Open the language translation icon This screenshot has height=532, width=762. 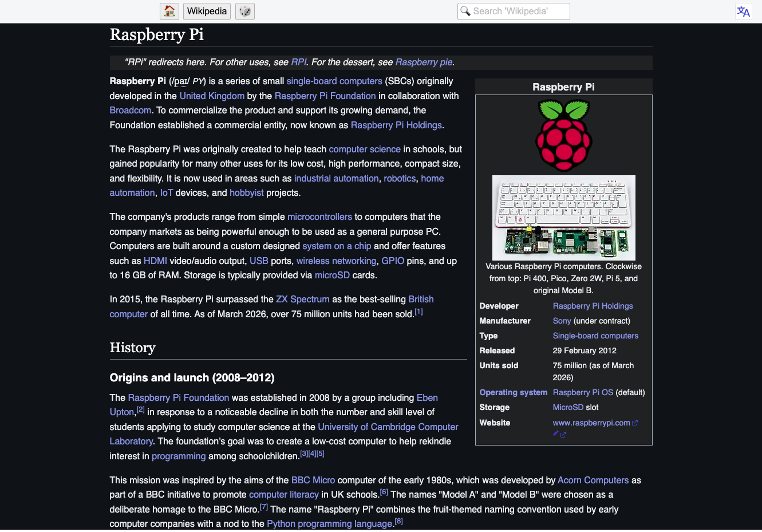[743, 11]
